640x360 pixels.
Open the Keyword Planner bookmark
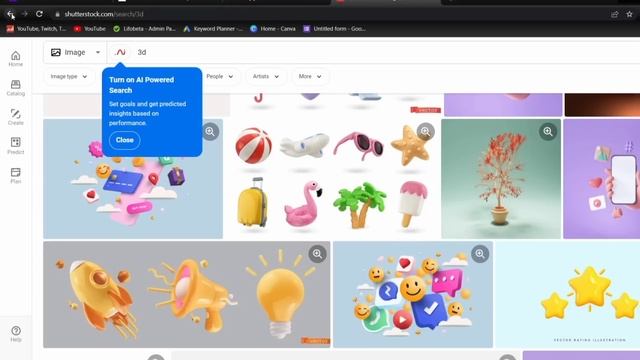(x=213, y=29)
